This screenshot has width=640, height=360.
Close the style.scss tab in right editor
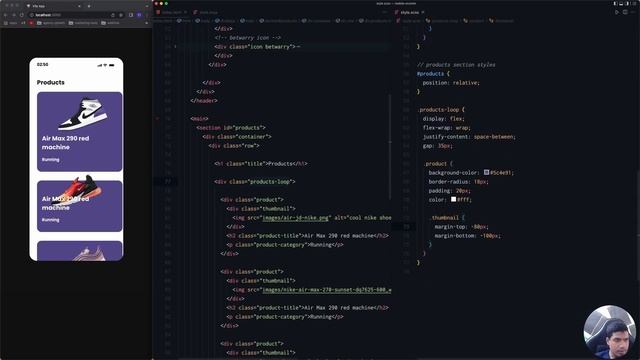tap(423, 12)
